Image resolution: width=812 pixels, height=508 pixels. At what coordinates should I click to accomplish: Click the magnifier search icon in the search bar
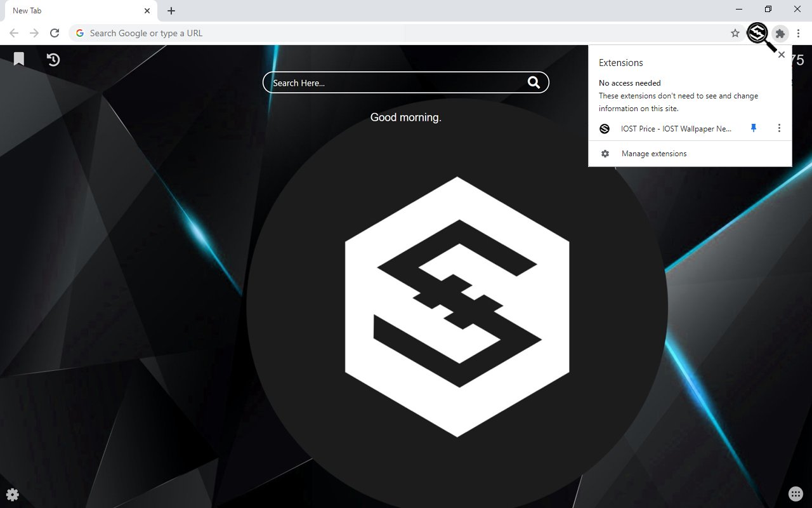(x=534, y=83)
